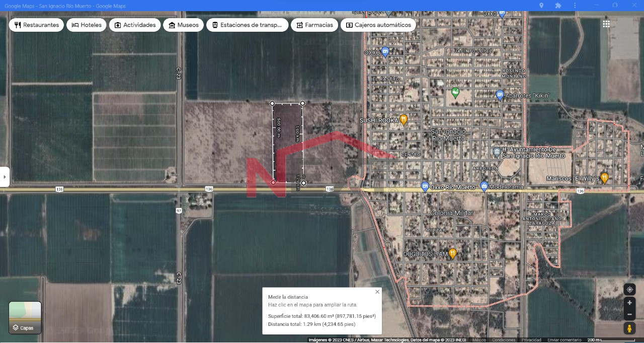Click the browser extensions puzzle icon
The width and height of the screenshot is (644, 343).
(x=558, y=6)
